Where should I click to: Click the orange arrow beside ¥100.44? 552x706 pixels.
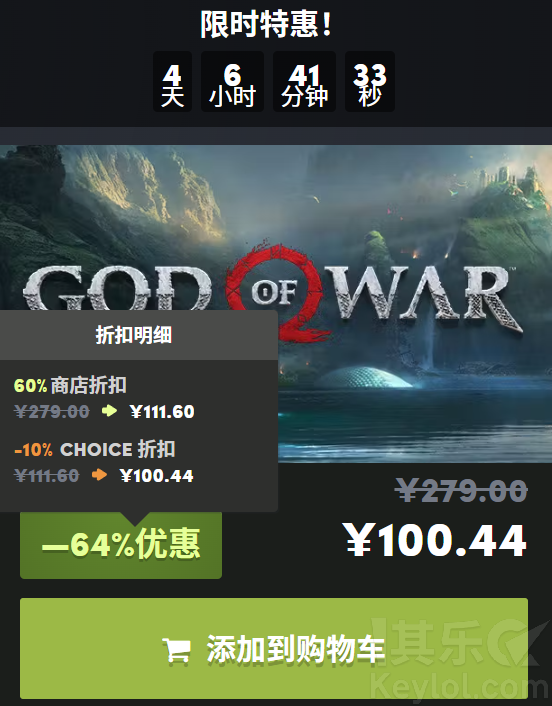pyautogui.click(x=99, y=475)
